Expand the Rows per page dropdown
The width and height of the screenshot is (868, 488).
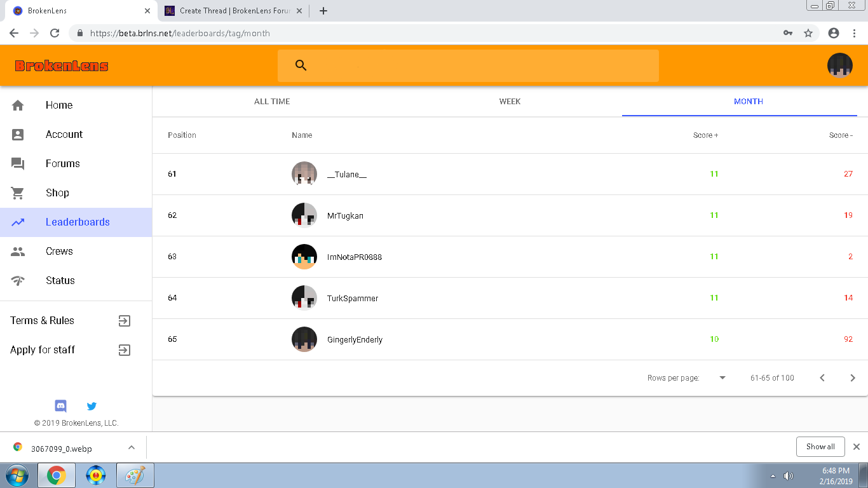[x=722, y=378]
